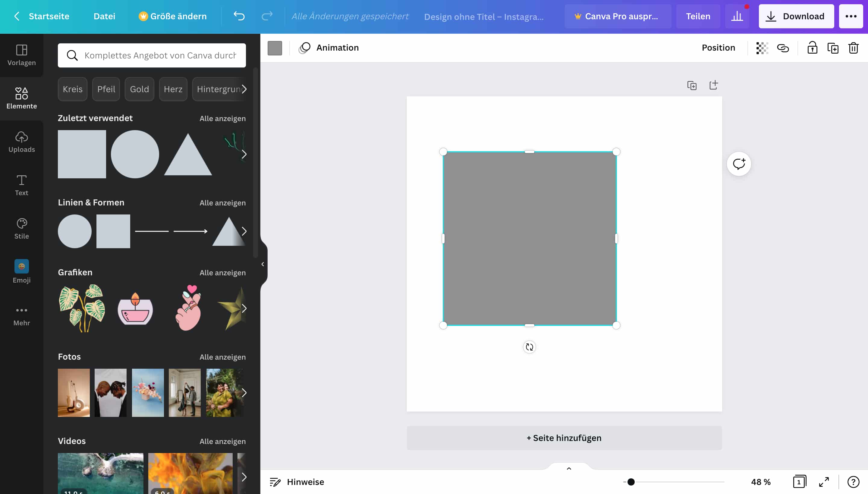Select the Herz suggestion chip
Viewport: 868px width, 494px height.
173,89
